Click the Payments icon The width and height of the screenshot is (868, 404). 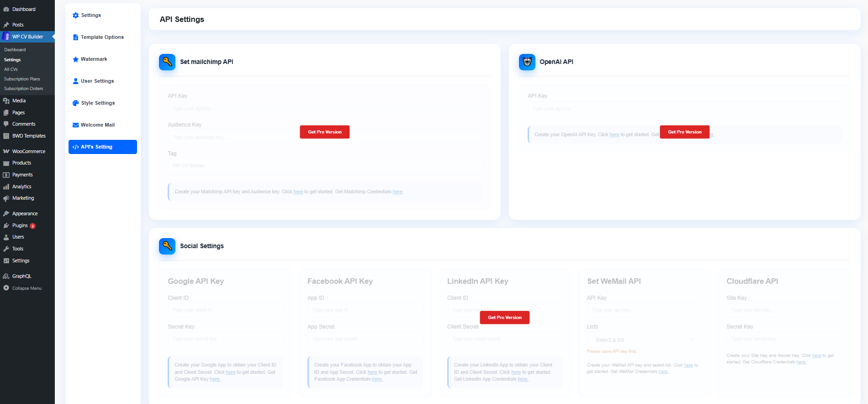click(x=6, y=175)
